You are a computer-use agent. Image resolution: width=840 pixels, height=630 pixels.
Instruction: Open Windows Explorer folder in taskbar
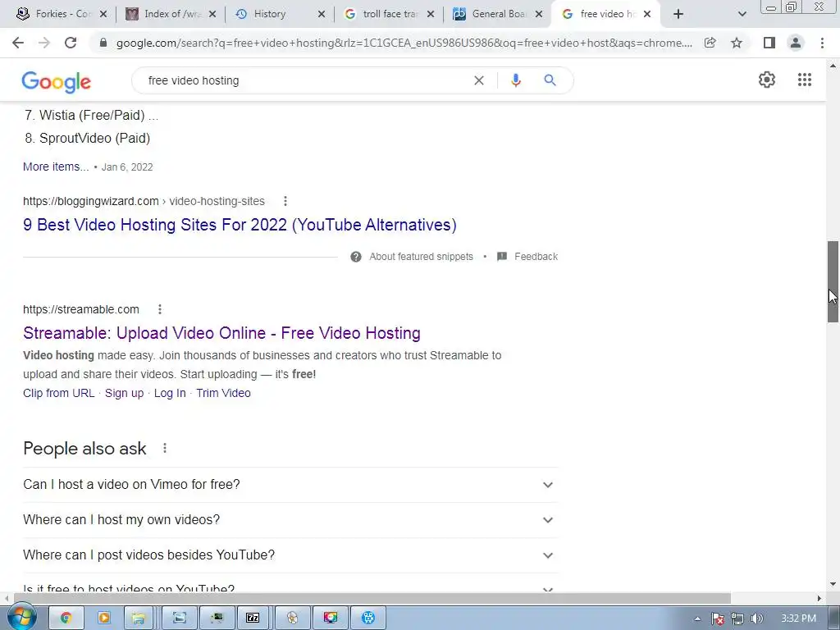click(x=138, y=618)
